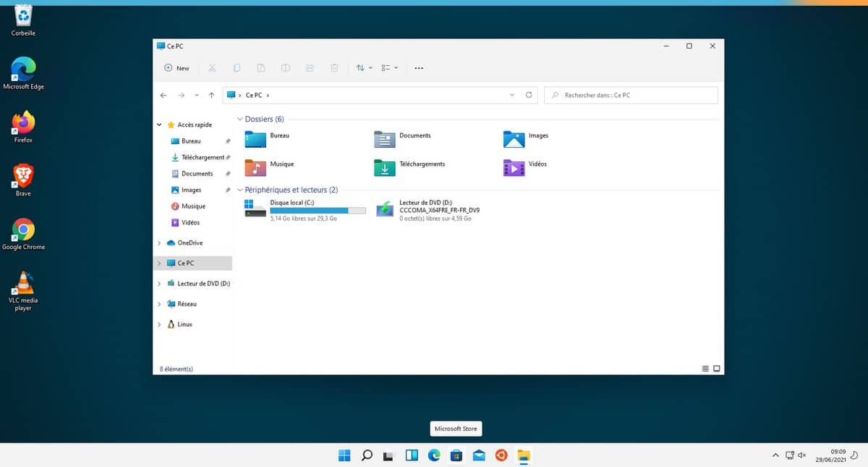Open the Vidéos folder in Dossiers
This screenshot has height=467, width=868.
(514, 167)
